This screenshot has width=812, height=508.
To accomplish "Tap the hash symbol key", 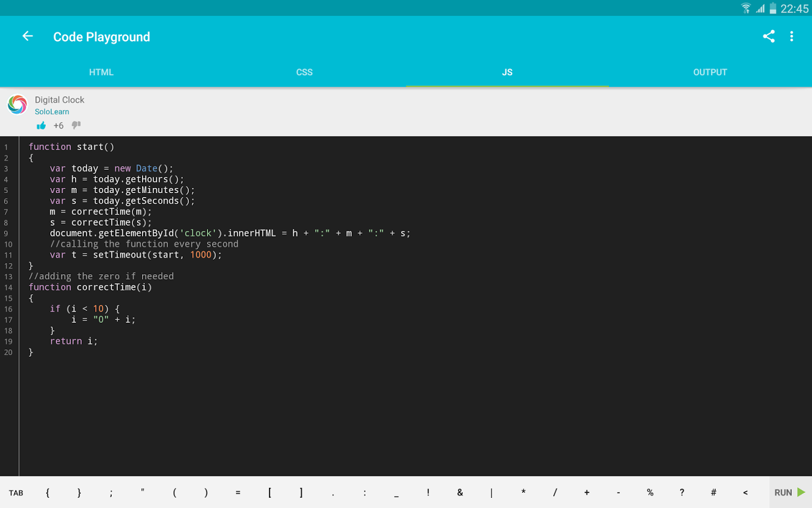I will 713,493.
